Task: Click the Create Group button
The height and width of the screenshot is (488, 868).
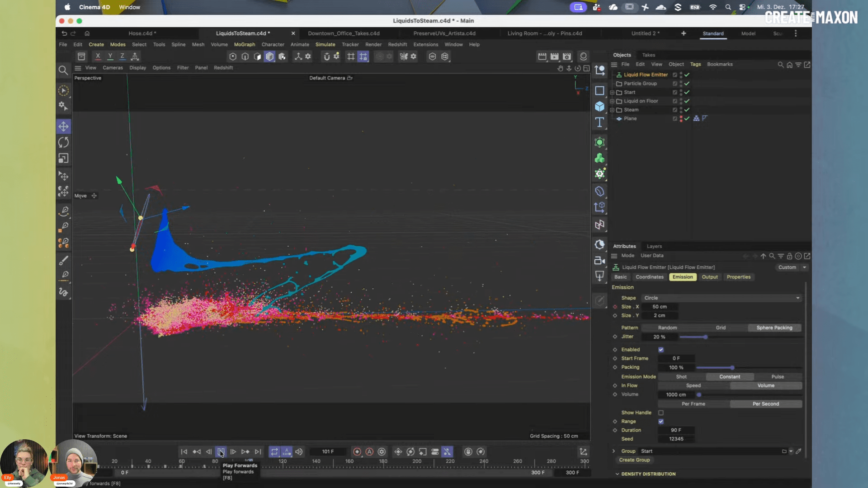Action: (x=635, y=460)
